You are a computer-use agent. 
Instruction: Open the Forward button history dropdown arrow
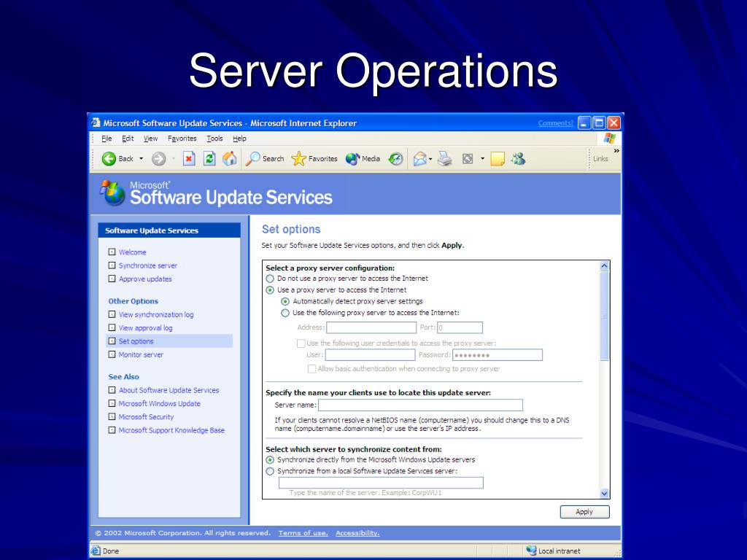click(174, 158)
